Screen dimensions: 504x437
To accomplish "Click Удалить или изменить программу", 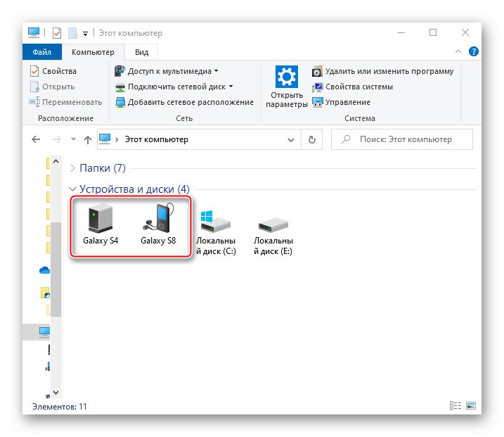I will click(x=382, y=71).
